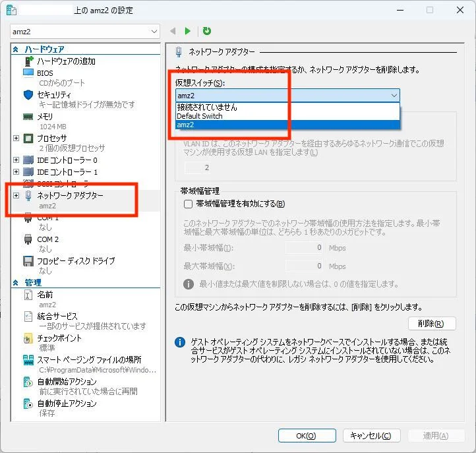Select the not-connected option in switch list
Screen dimensions: 476x453
click(207, 107)
